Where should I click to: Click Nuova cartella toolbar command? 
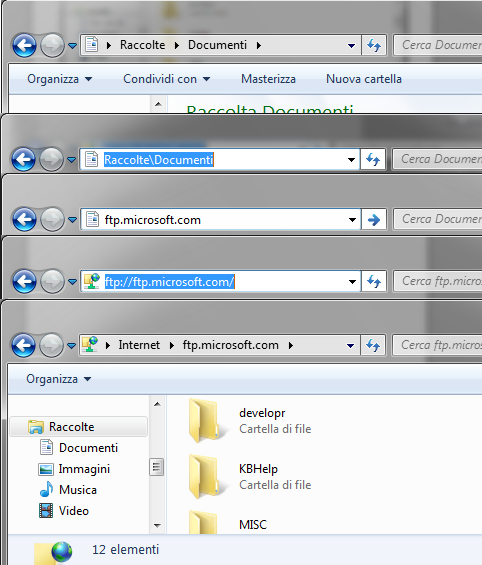(x=364, y=79)
